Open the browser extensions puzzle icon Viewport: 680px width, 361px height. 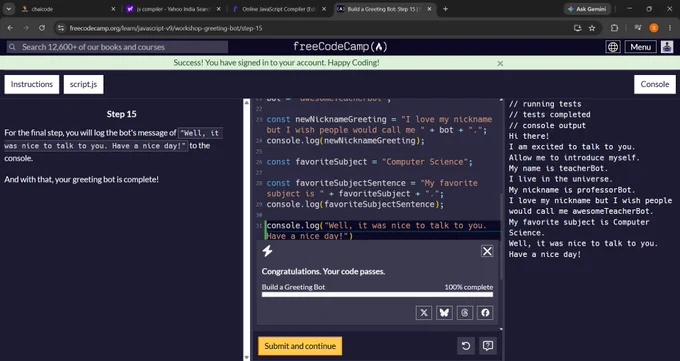pos(614,28)
